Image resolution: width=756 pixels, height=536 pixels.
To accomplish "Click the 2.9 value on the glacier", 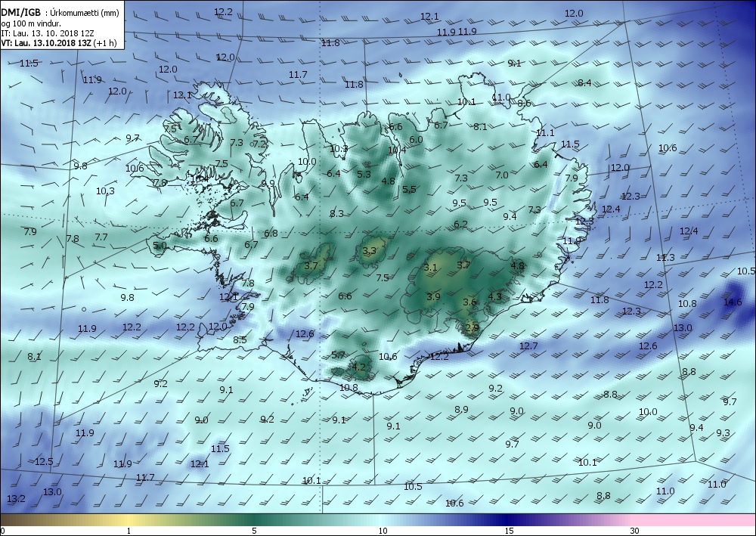I will (472, 327).
